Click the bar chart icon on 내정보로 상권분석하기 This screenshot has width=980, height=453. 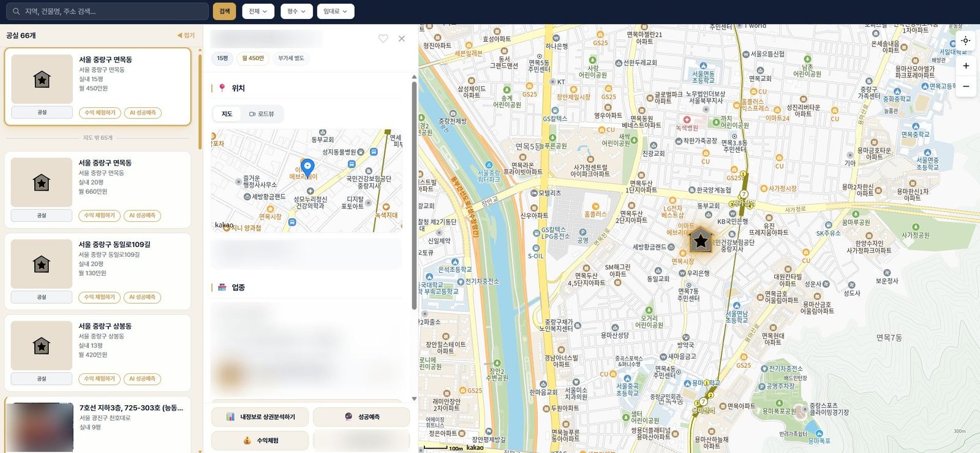[x=230, y=417]
